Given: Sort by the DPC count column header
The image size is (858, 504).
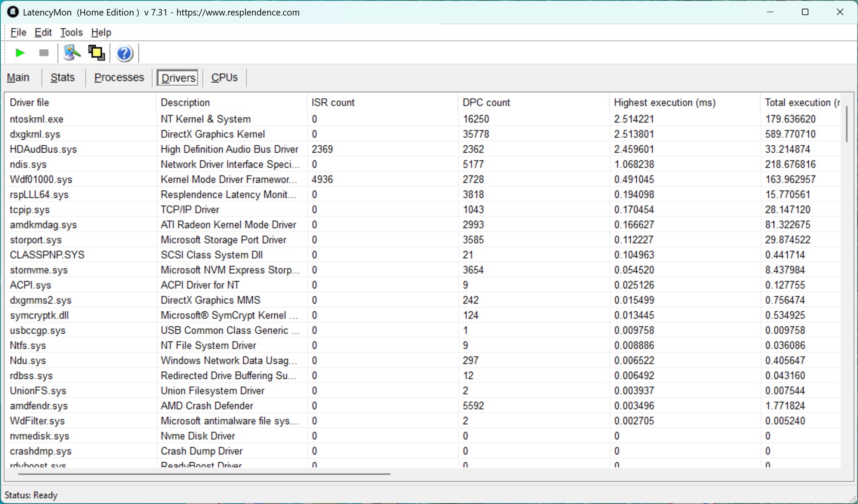Looking at the screenshot, I should tap(486, 103).
